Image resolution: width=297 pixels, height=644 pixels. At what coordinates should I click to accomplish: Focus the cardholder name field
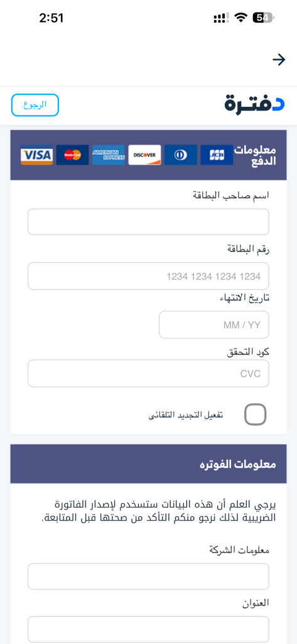148,222
